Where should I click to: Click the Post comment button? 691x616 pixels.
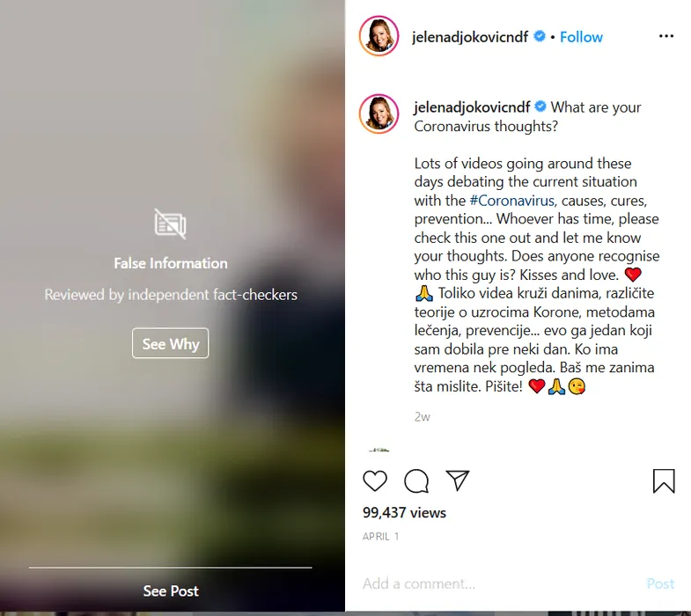(660, 583)
